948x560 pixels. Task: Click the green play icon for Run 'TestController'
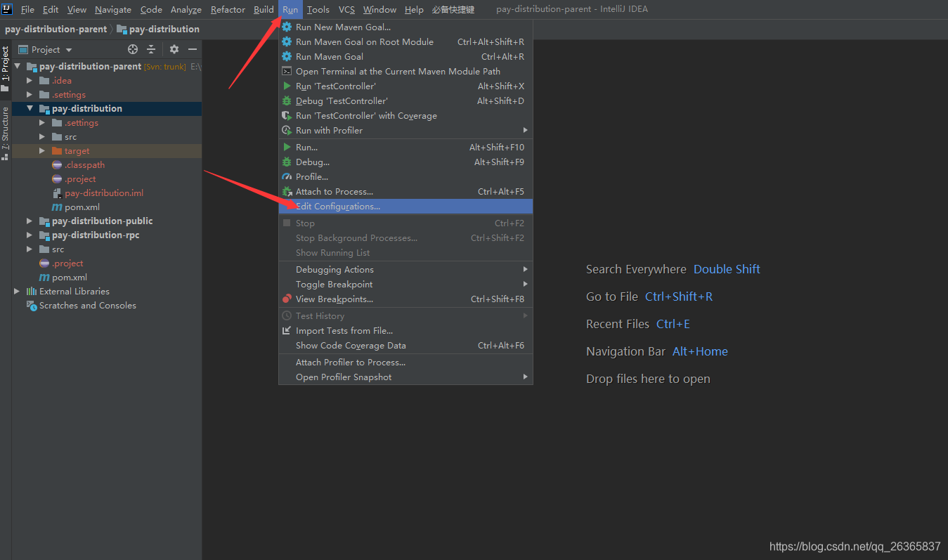[287, 86]
